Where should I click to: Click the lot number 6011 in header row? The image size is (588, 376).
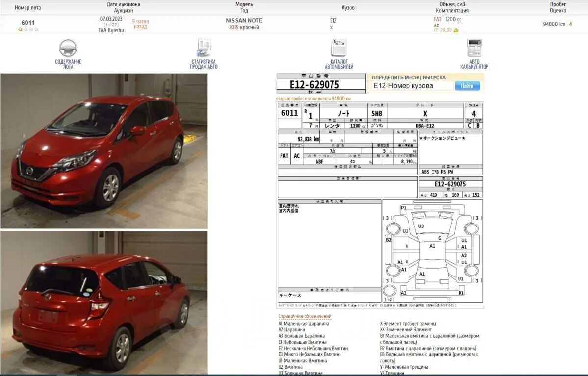[x=28, y=23]
